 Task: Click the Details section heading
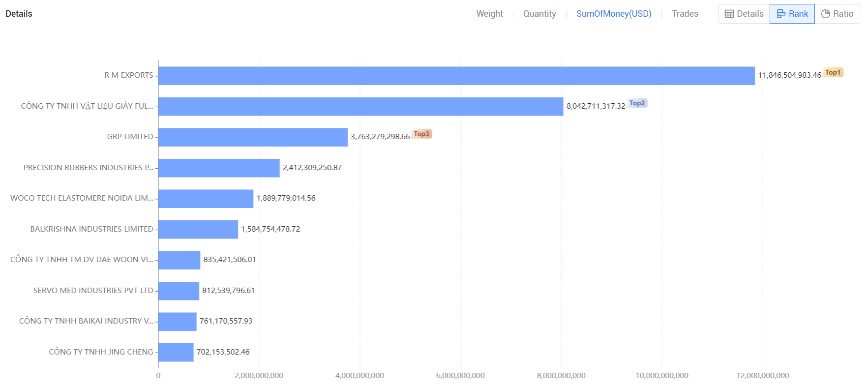(19, 14)
